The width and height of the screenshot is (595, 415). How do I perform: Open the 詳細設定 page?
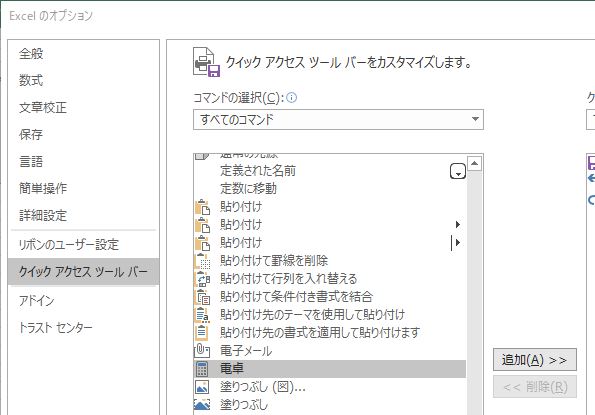[43, 215]
